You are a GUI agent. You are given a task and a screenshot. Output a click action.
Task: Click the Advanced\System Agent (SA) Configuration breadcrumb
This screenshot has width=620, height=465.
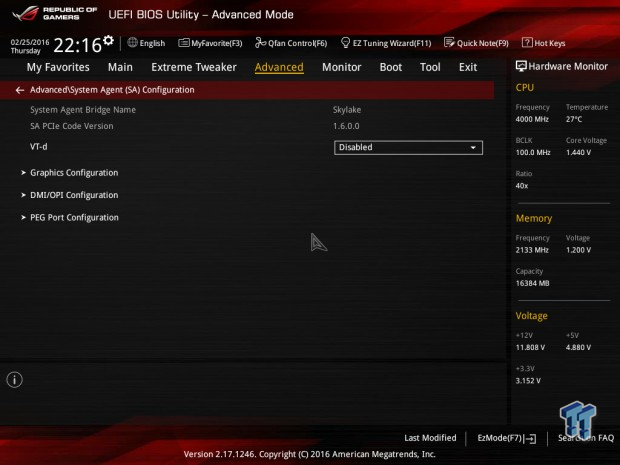(x=112, y=90)
